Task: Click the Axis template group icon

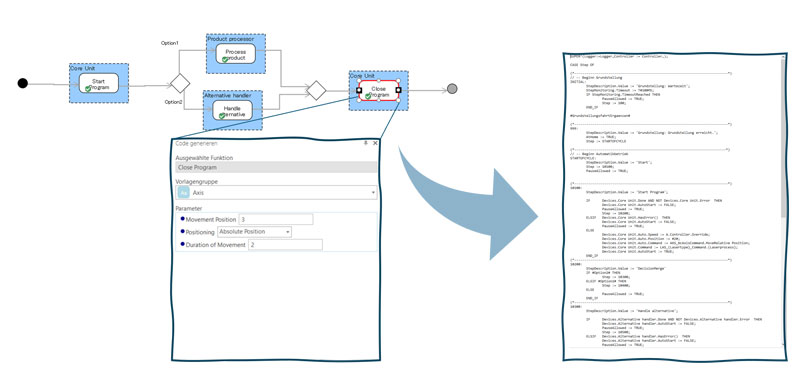Action: [184, 193]
